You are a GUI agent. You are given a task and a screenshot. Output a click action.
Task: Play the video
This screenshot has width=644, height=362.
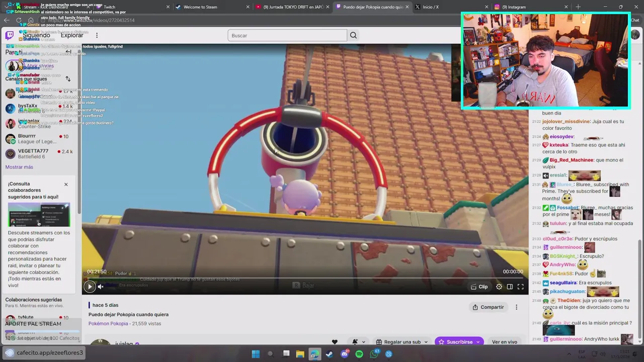click(x=90, y=287)
